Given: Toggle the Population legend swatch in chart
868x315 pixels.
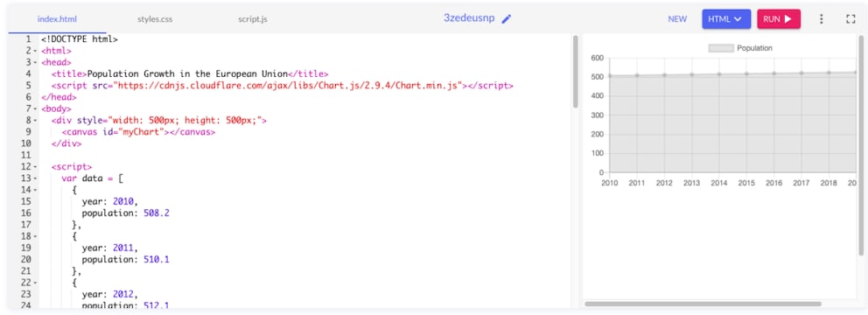Looking at the screenshot, I should pyautogui.click(x=721, y=48).
